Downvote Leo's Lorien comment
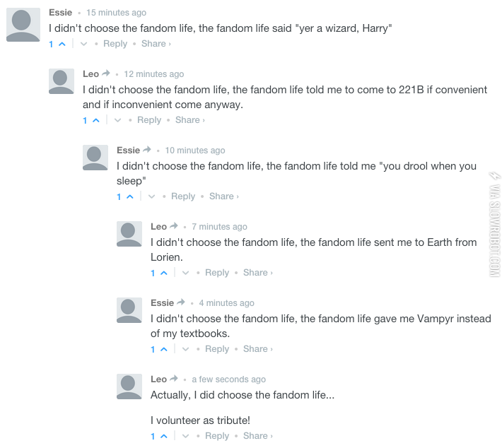This screenshot has width=502, height=448. pos(185,273)
